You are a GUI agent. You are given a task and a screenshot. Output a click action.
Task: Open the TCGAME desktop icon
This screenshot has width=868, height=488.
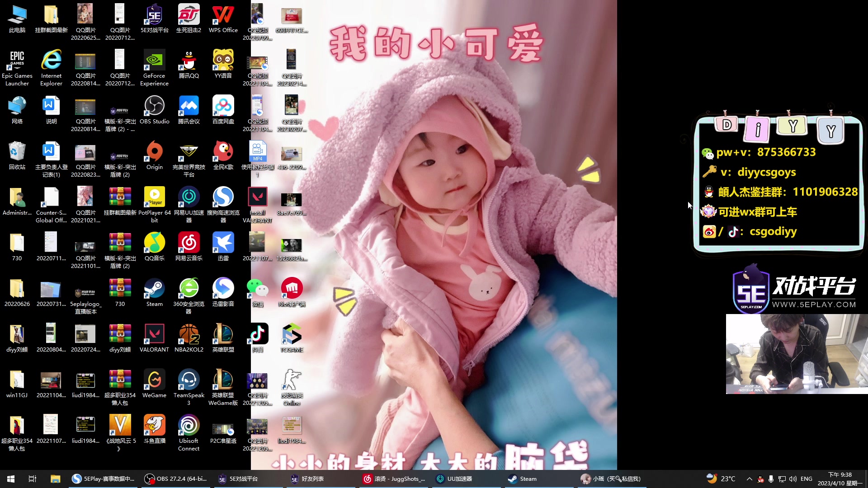292,338
